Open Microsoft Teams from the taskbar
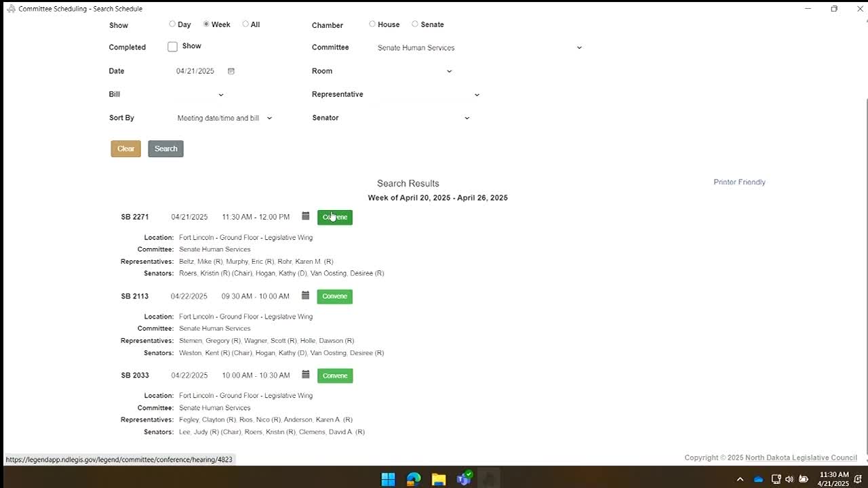The image size is (868, 488). pos(465,479)
